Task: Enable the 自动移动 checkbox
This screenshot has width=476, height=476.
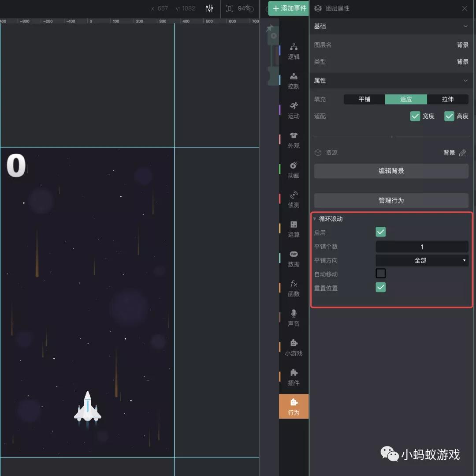Action: tap(380, 273)
